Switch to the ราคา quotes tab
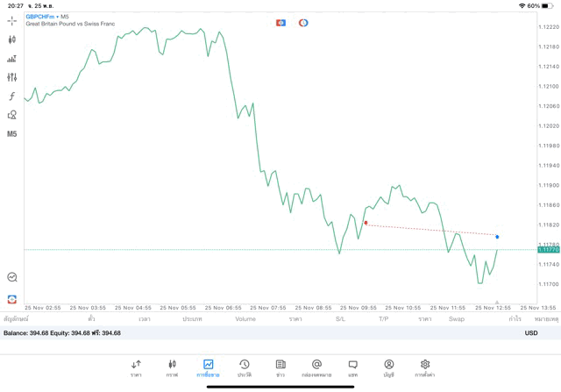This screenshot has height=392, width=561. click(x=136, y=367)
